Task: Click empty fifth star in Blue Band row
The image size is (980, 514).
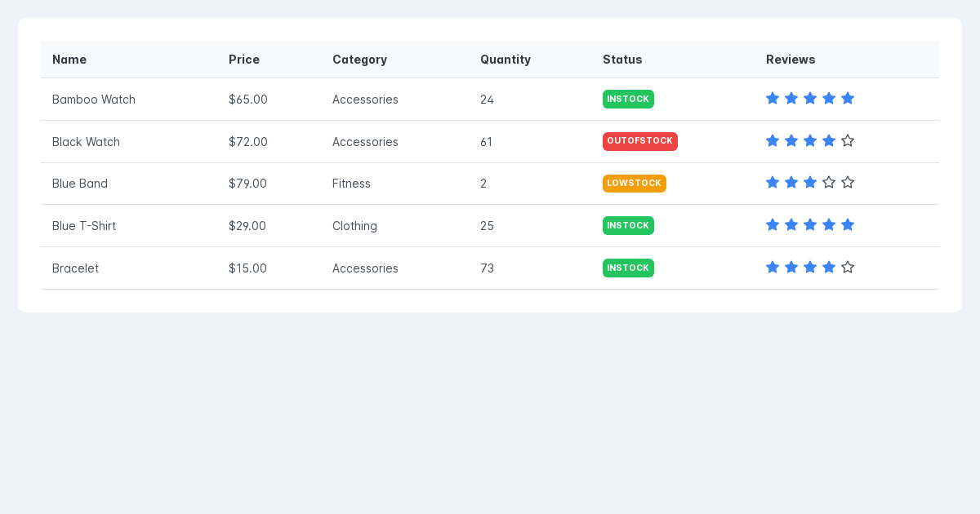Action: point(848,183)
